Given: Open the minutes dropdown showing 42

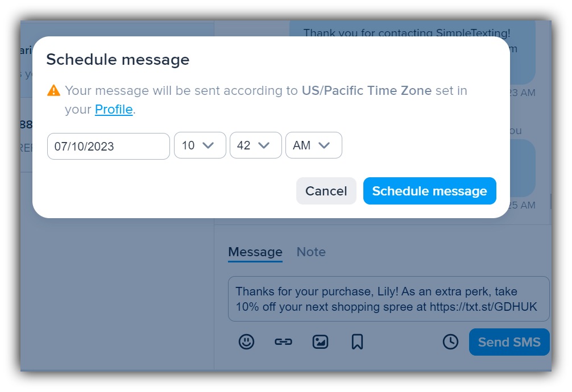Looking at the screenshot, I should pos(255,145).
